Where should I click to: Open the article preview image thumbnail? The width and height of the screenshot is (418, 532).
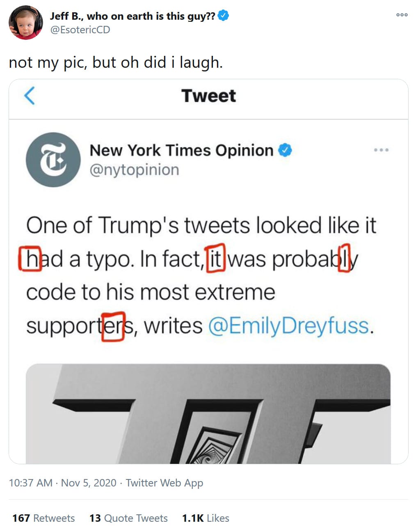coord(208,413)
